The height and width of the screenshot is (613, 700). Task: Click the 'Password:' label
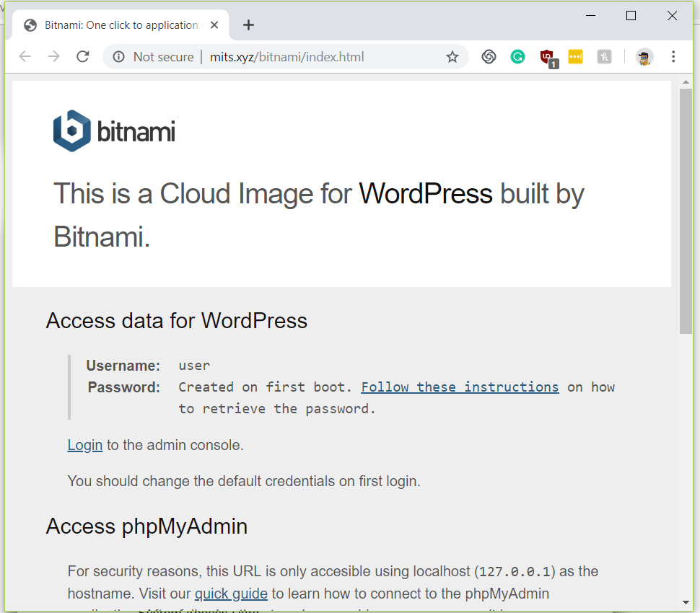pos(123,387)
